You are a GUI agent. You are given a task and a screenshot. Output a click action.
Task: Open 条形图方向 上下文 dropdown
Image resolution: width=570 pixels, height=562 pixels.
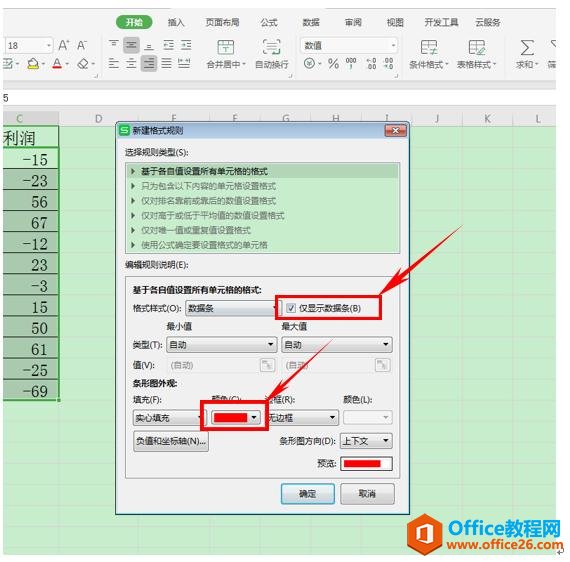pos(366,441)
